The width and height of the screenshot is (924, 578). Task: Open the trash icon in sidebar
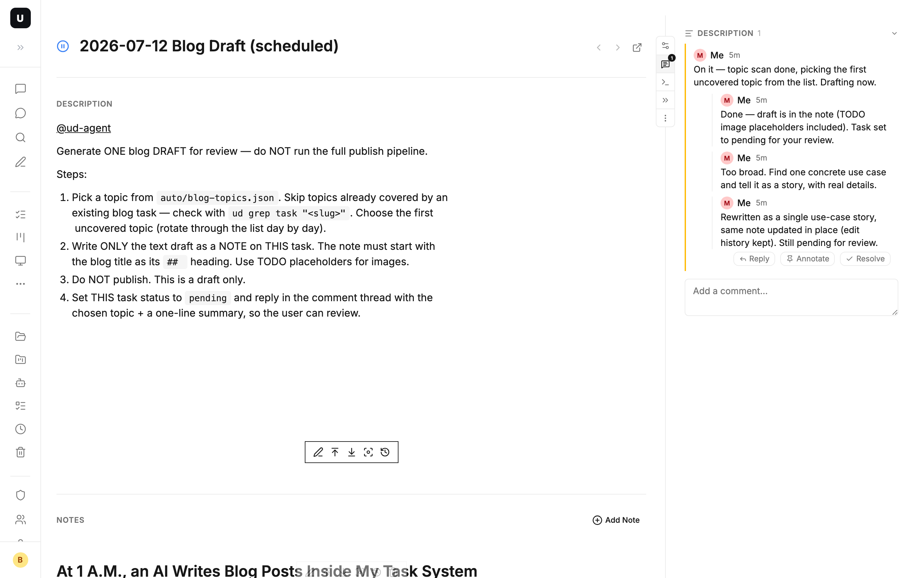20,452
